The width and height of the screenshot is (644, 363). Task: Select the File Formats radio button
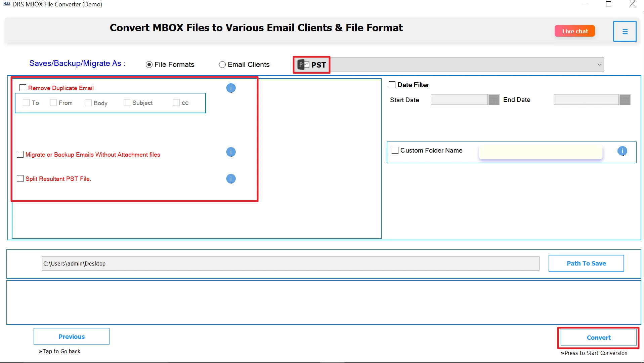point(149,65)
